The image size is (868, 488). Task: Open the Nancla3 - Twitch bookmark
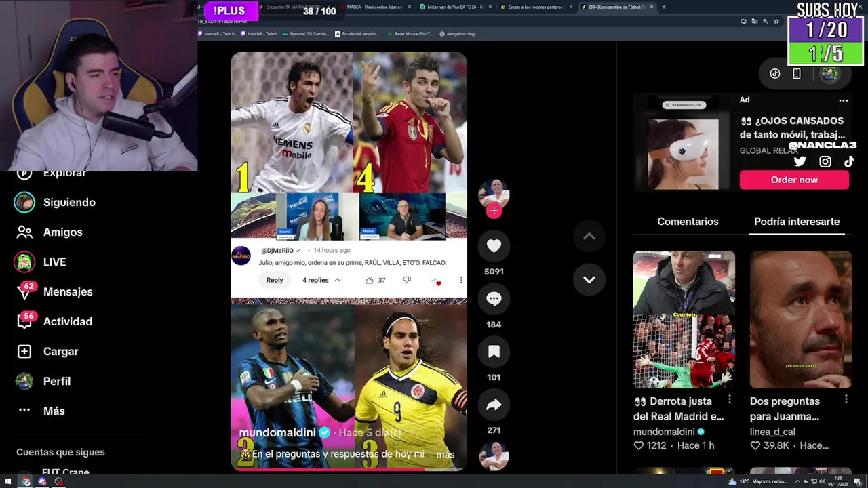point(258,33)
